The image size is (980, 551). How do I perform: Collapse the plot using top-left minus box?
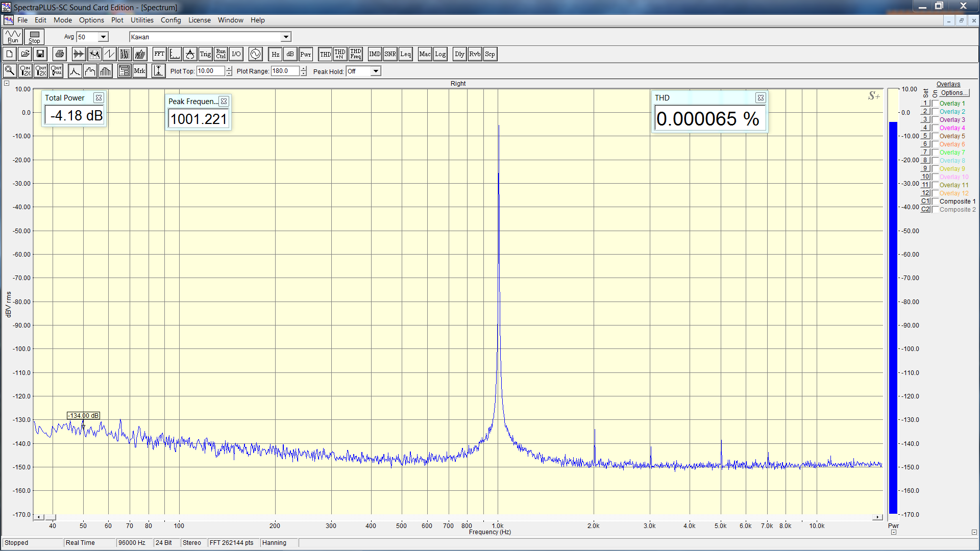(7, 83)
